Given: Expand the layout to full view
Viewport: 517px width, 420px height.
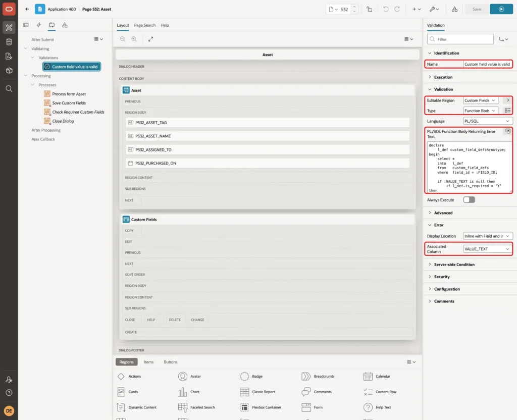Looking at the screenshot, I should click(150, 39).
